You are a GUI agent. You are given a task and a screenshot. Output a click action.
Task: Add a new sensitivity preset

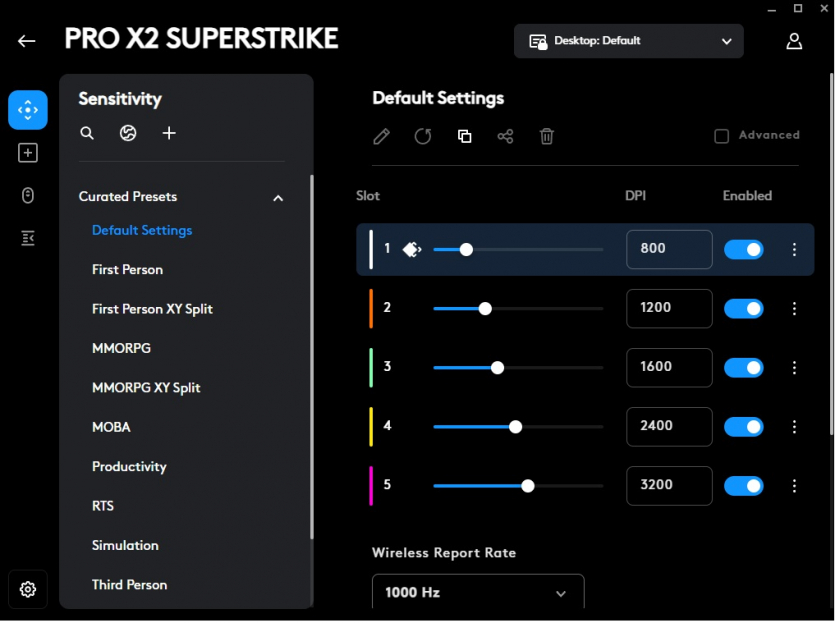169,133
